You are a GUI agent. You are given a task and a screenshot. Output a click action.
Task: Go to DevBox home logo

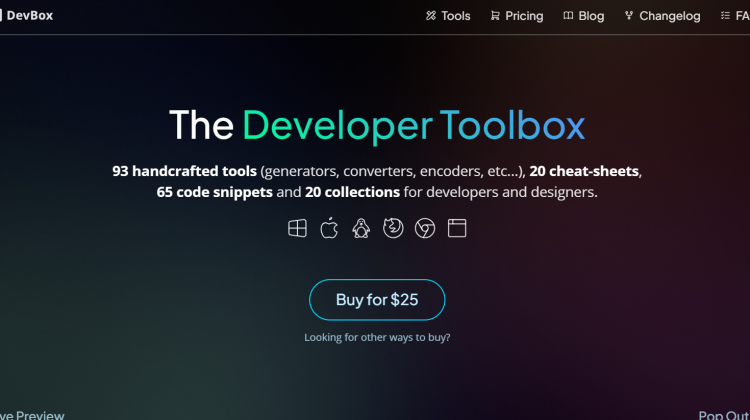[26, 15]
